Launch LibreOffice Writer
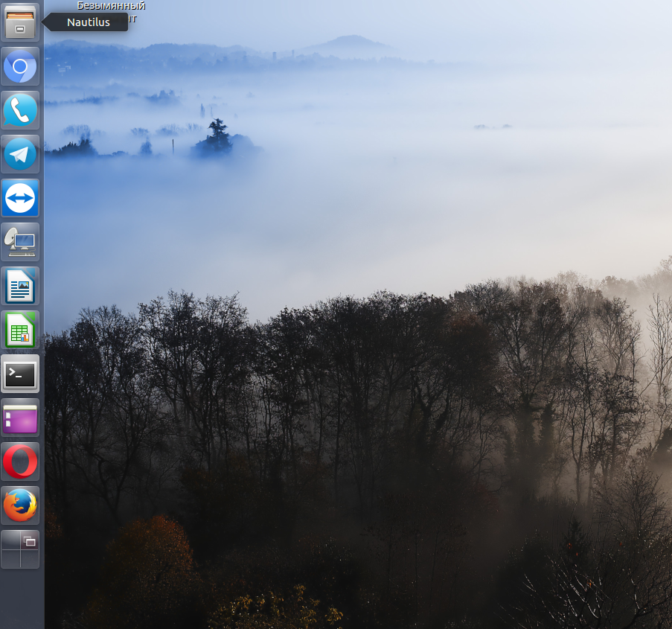 point(20,286)
